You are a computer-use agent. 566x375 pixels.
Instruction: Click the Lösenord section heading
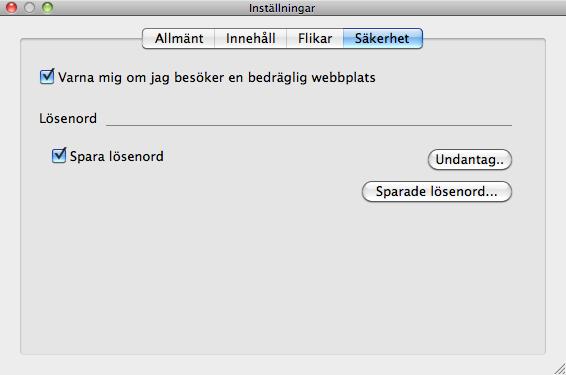click(x=68, y=118)
